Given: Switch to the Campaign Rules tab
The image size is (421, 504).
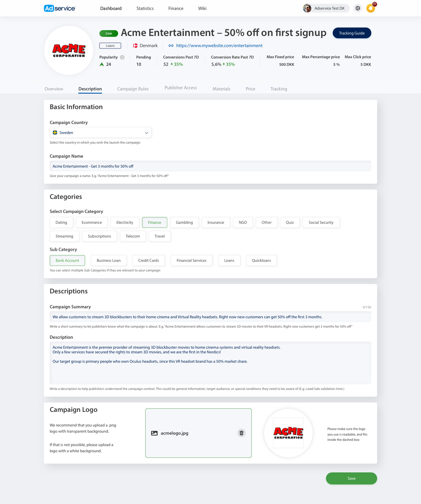Looking at the screenshot, I should [133, 89].
